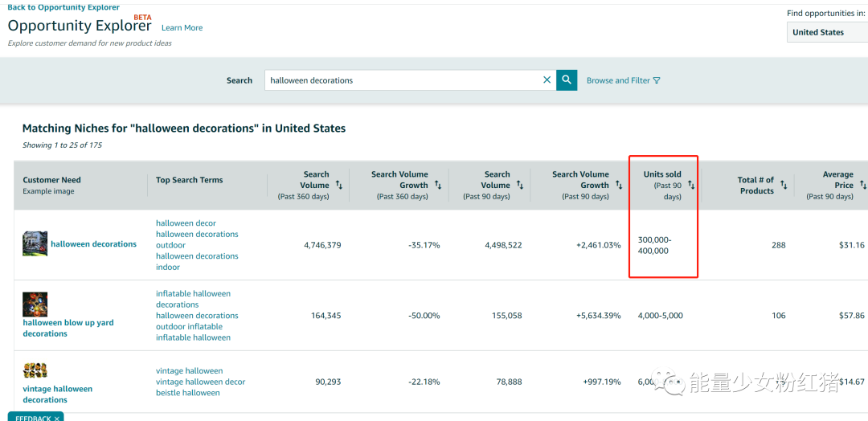The width and height of the screenshot is (868, 421).
Task: Sort by Search Volume Growth past 90 days
Action: [x=619, y=185]
